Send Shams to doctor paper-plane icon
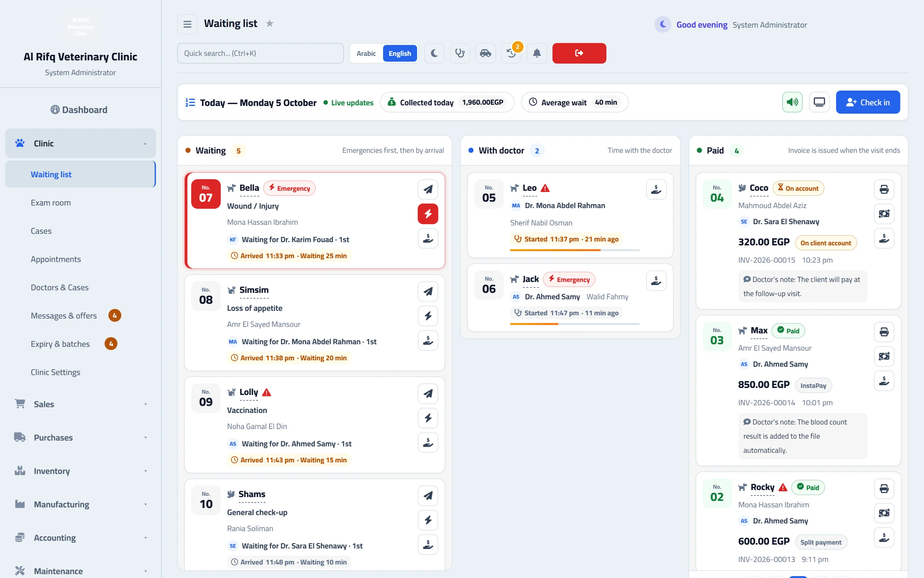The image size is (924, 578). pyautogui.click(x=428, y=496)
